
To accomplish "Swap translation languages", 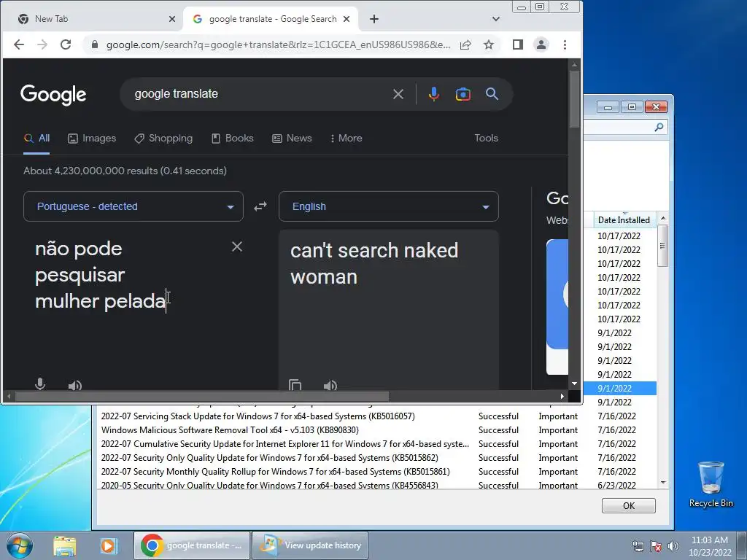I will (260, 206).
